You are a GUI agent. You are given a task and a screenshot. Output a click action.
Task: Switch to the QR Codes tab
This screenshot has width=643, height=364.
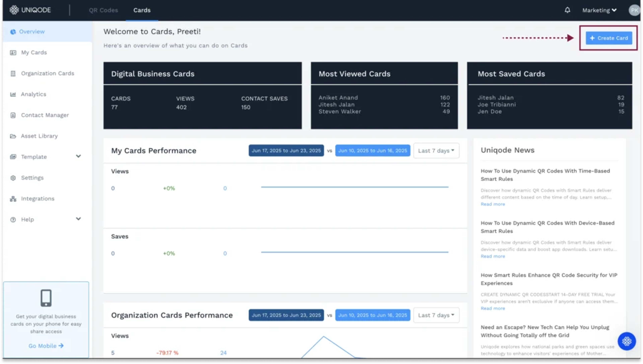(103, 10)
